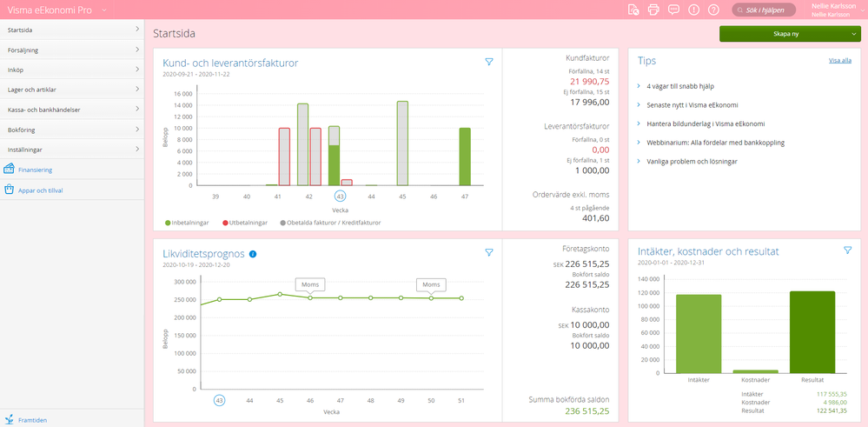This screenshot has height=427, width=868.
Task: Click the info icon beside Likviditetsprognos
Action: coord(253,254)
